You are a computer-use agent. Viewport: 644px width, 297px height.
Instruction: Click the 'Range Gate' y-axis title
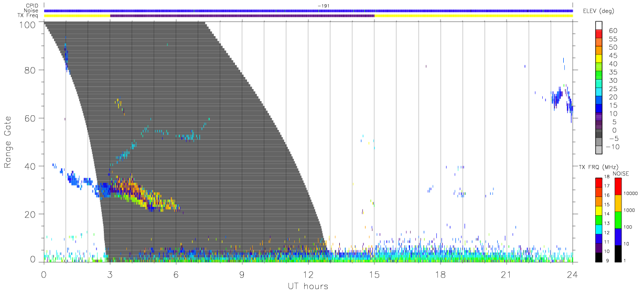click(8, 142)
